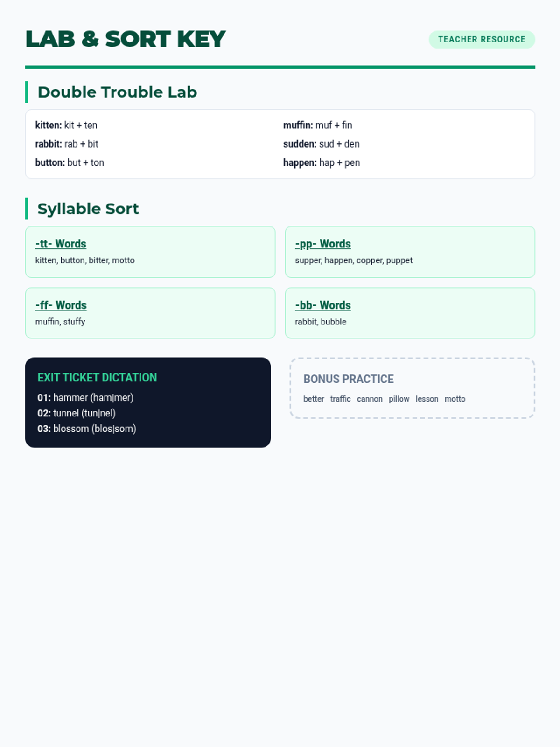The height and width of the screenshot is (747, 560).
Task: Click the bonus word lesson
Action: pos(427,399)
